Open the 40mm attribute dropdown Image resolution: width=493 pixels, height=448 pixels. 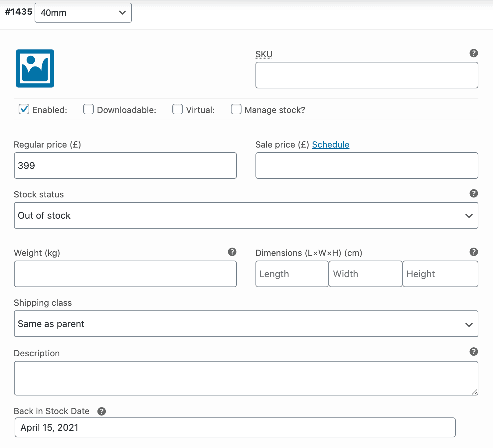coord(83,13)
